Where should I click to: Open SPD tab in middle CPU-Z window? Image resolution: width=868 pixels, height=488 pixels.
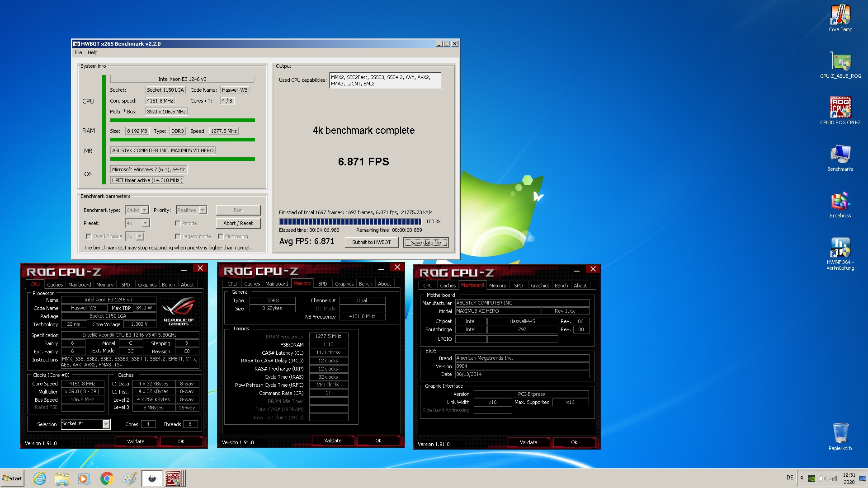[322, 284]
